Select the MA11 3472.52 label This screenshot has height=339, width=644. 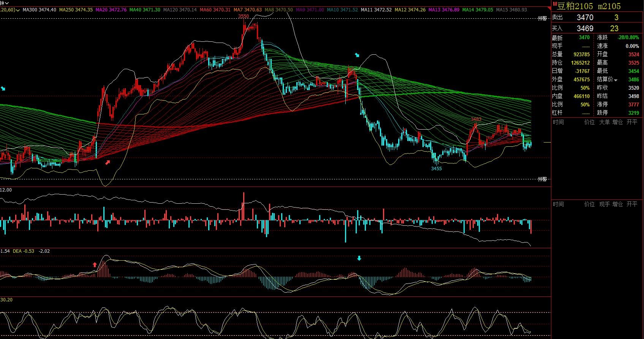coord(376,10)
